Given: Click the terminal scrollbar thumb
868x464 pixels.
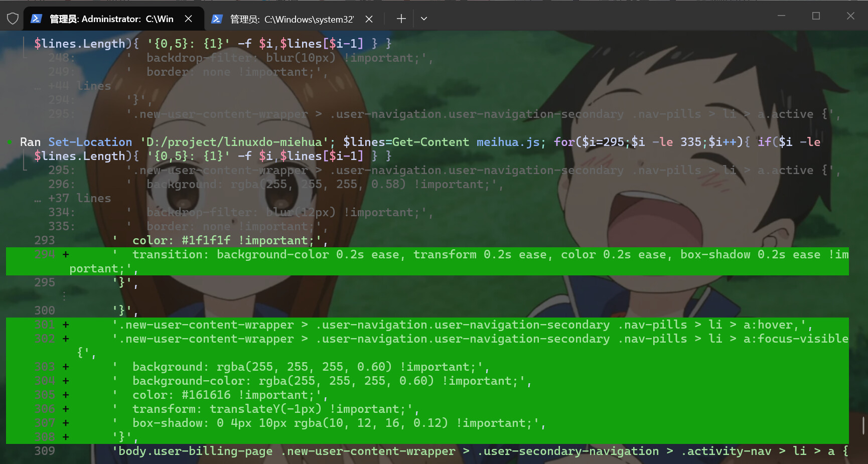Looking at the screenshot, I should coord(863,425).
